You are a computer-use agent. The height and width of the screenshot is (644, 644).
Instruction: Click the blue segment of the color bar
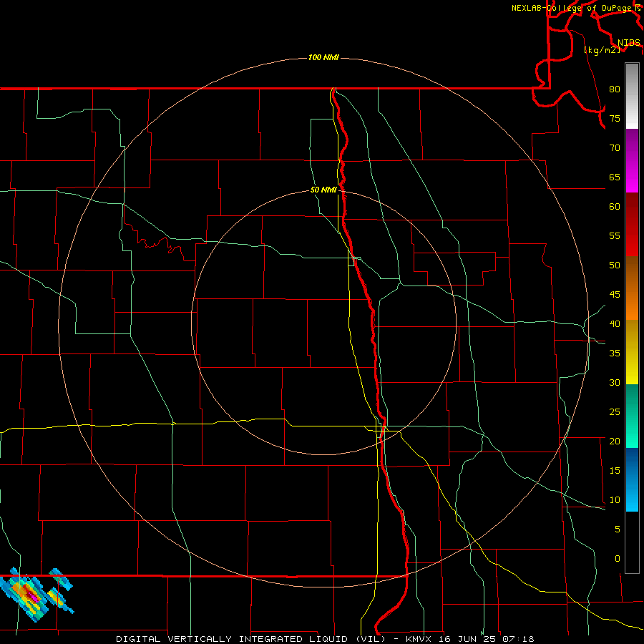(632, 479)
